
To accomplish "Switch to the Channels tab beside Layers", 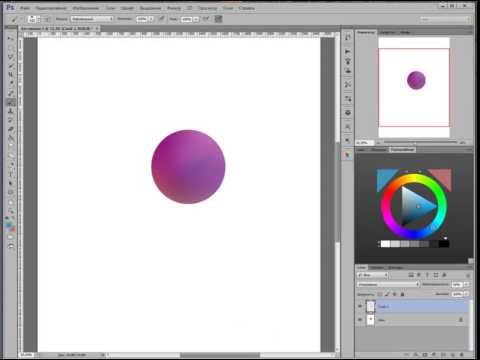I will 377,268.
